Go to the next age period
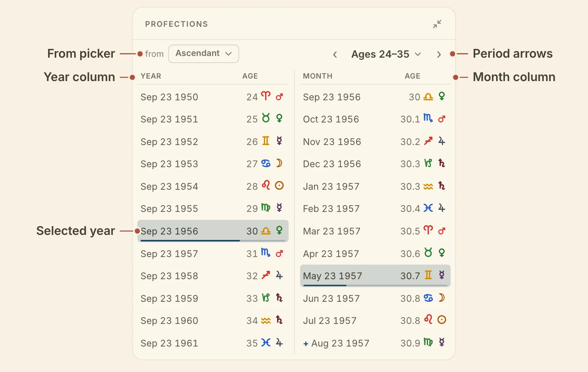The image size is (588, 372). [x=438, y=54]
